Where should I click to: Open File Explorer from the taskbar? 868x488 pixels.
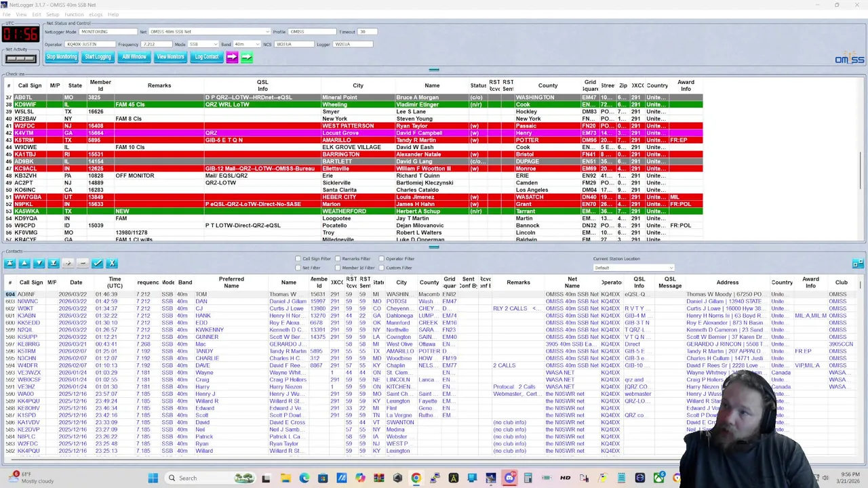286,478
